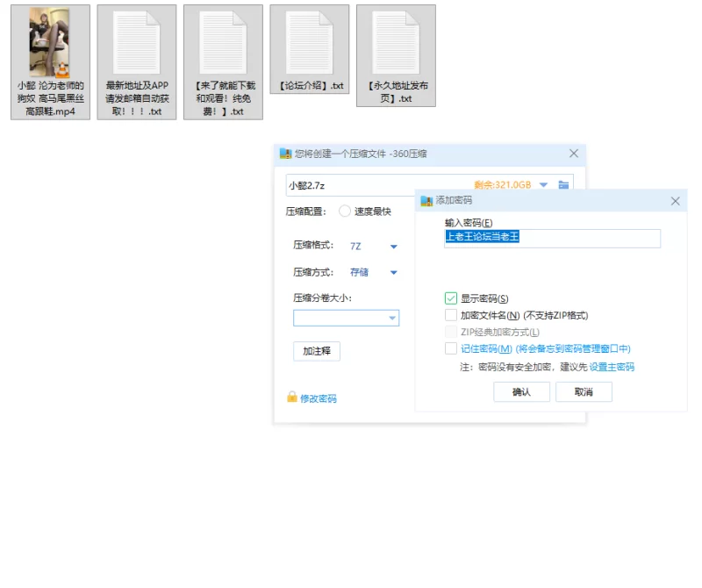Select the 【来了就能下载和观看】 txt file icon
702x588 pixels.
coord(223,42)
